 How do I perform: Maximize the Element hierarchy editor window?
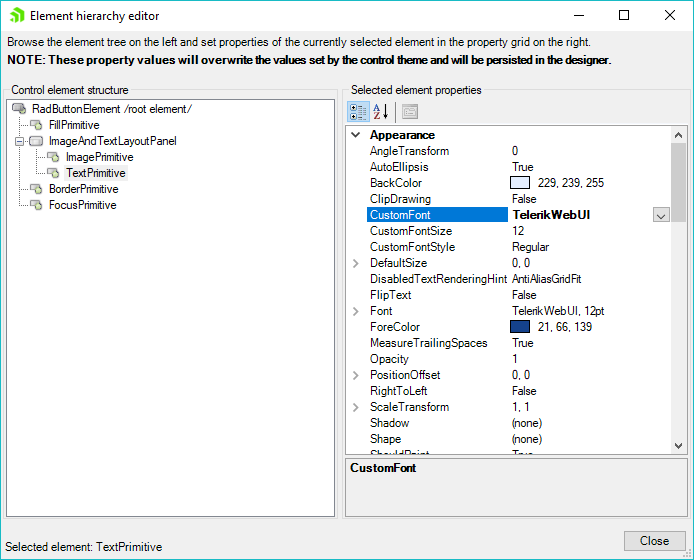click(x=624, y=15)
